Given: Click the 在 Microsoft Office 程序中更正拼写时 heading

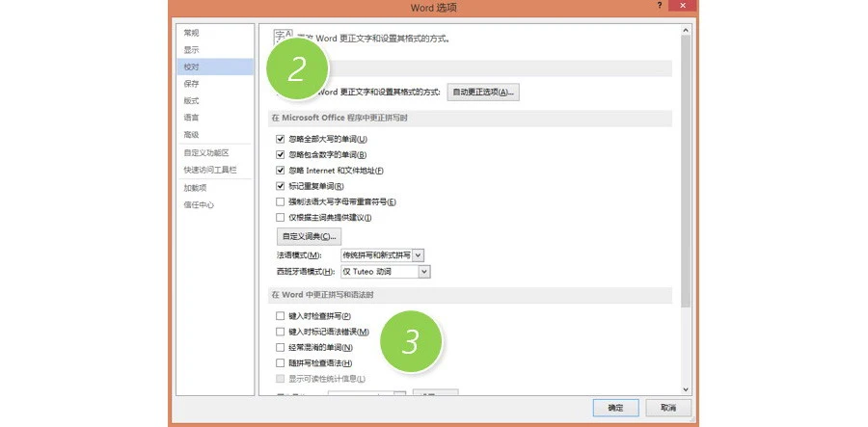Looking at the screenshot, I should [x=339, y=118].
